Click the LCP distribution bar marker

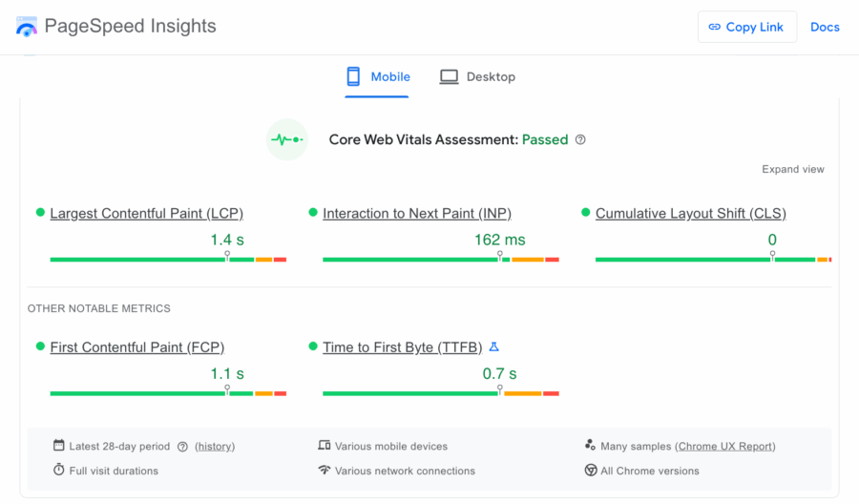point(227,256)
